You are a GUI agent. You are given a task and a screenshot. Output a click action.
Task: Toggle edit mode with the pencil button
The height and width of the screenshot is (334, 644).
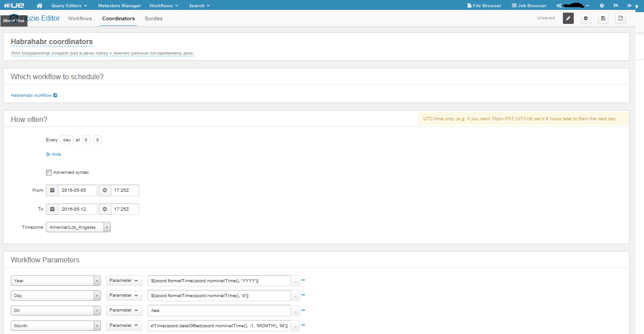click(x=568, y=18)
